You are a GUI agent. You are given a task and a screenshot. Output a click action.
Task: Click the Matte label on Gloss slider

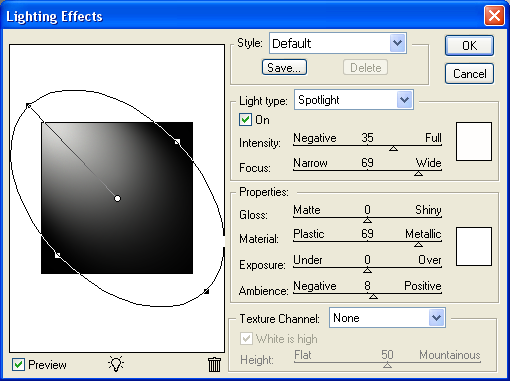[307, 210]
